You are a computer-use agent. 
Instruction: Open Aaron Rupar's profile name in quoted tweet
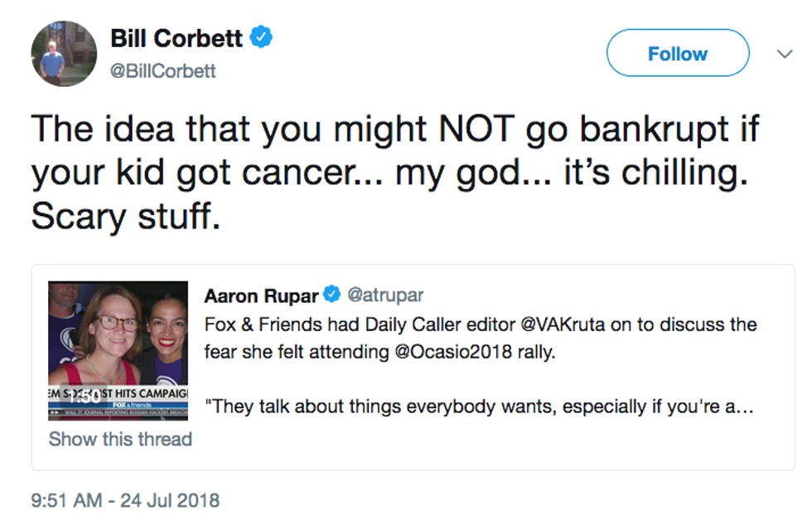[x=262, y=296]
